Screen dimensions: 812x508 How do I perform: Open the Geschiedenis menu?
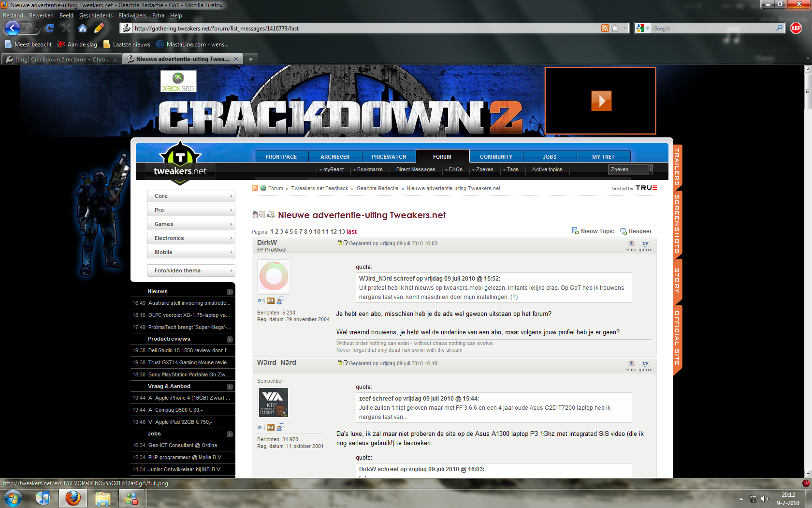click(x=96, y=15)
